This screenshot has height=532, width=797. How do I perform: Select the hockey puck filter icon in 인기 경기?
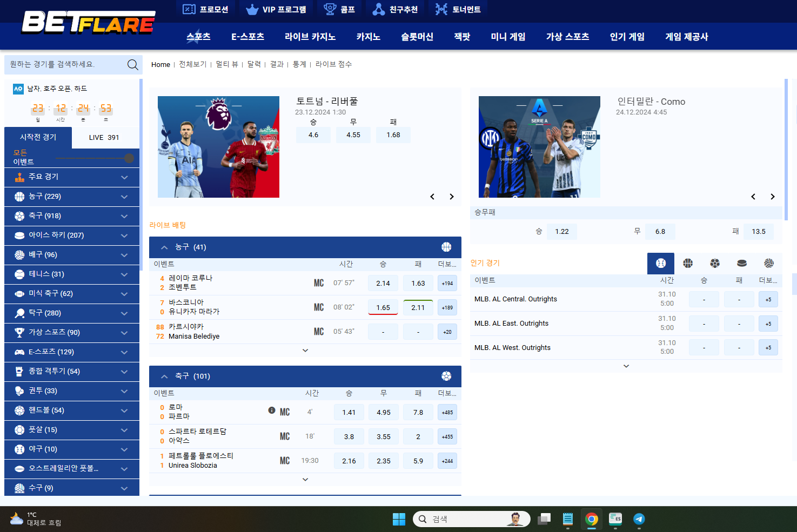pyautogui.click(x=742, y=263)
